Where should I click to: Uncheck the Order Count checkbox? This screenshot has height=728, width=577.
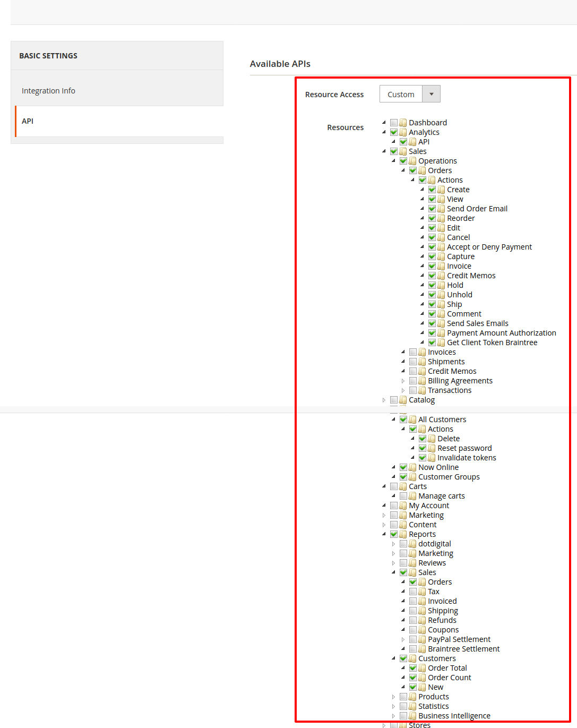[413, 678]
